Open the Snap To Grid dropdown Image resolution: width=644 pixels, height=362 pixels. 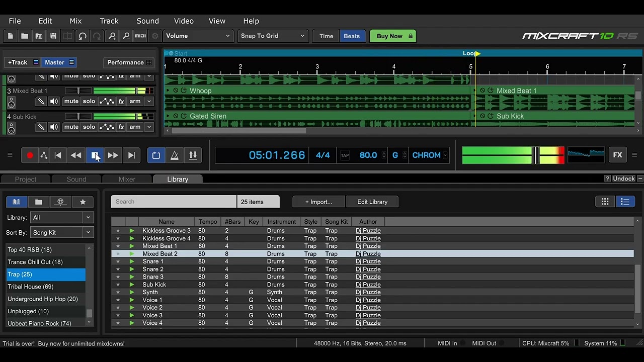(x=273, y=36)
